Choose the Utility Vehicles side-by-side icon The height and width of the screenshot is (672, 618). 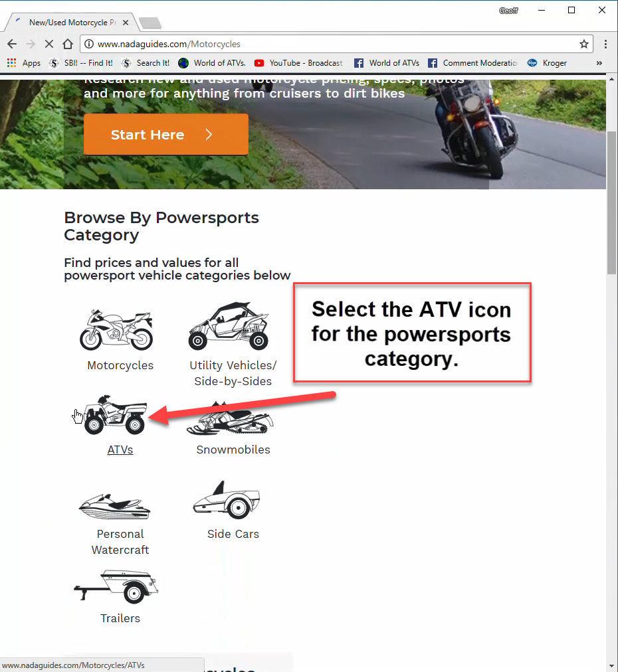click(229, 326)
